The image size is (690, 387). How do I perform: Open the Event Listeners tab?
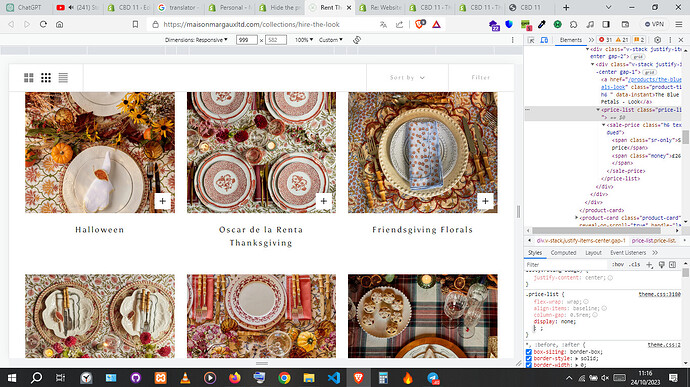[x=628, y=253]
